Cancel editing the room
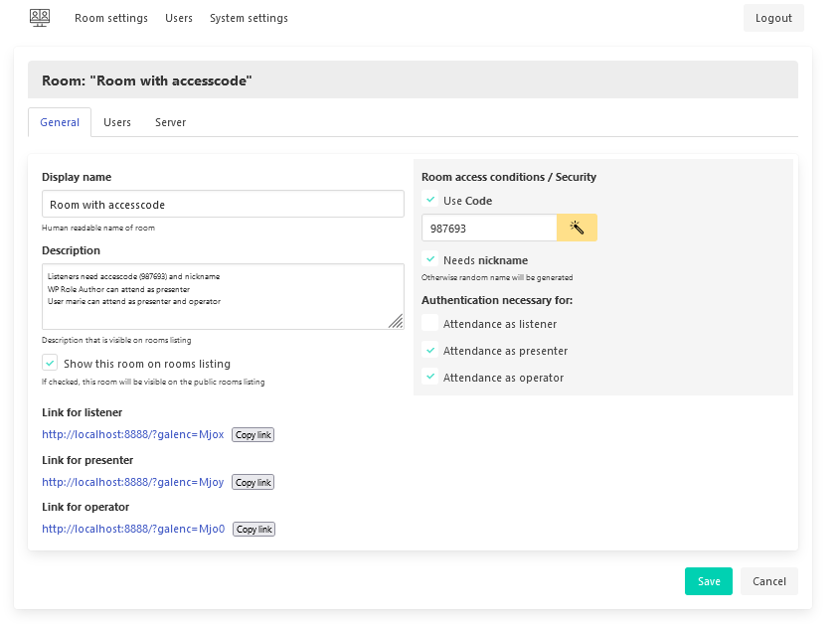840x624 pixels. 769,581
